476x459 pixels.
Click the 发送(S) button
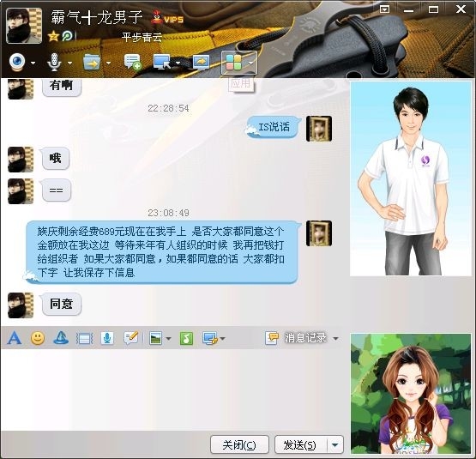(300, 445)
